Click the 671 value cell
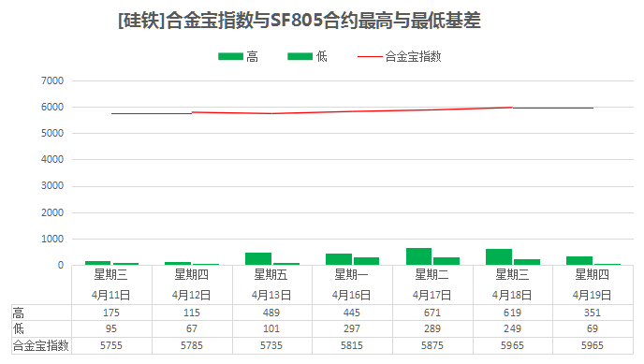 [x=432, y=313]
